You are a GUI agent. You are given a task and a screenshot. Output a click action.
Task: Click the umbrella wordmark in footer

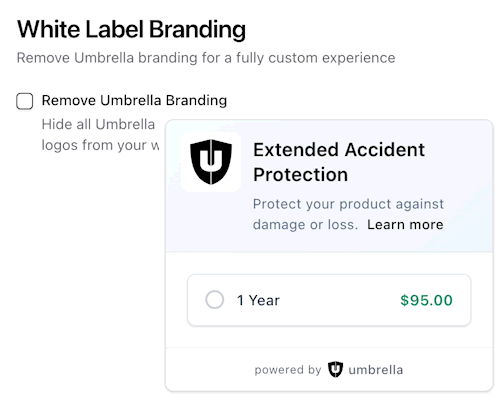pos(376,370)
